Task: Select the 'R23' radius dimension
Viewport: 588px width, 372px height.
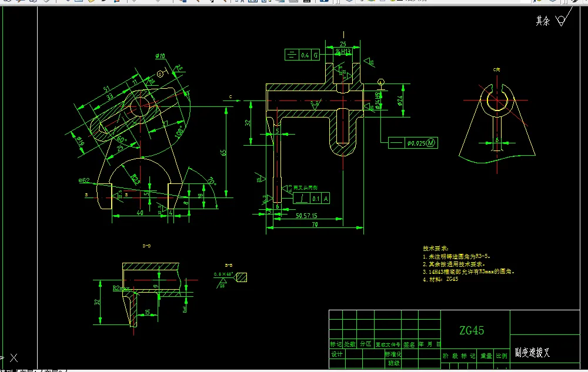Action: coord(135,179)
